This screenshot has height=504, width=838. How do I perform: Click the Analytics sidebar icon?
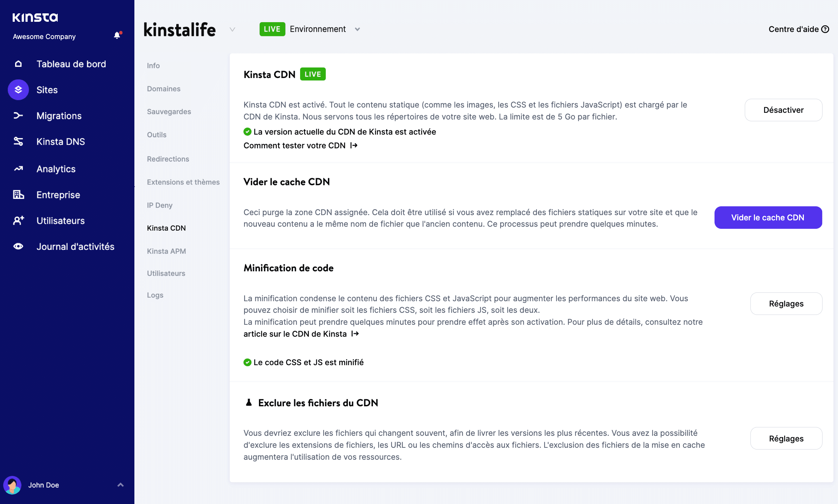tap(17, 169)
